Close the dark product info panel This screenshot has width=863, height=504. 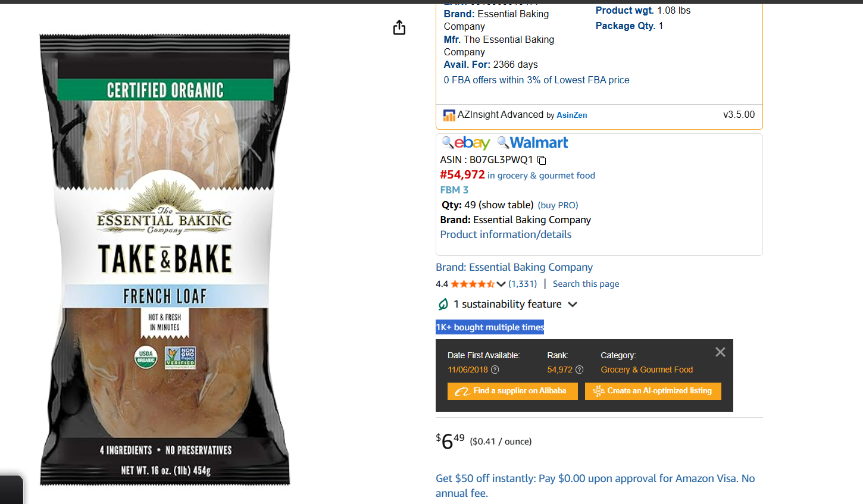(720, 352)
